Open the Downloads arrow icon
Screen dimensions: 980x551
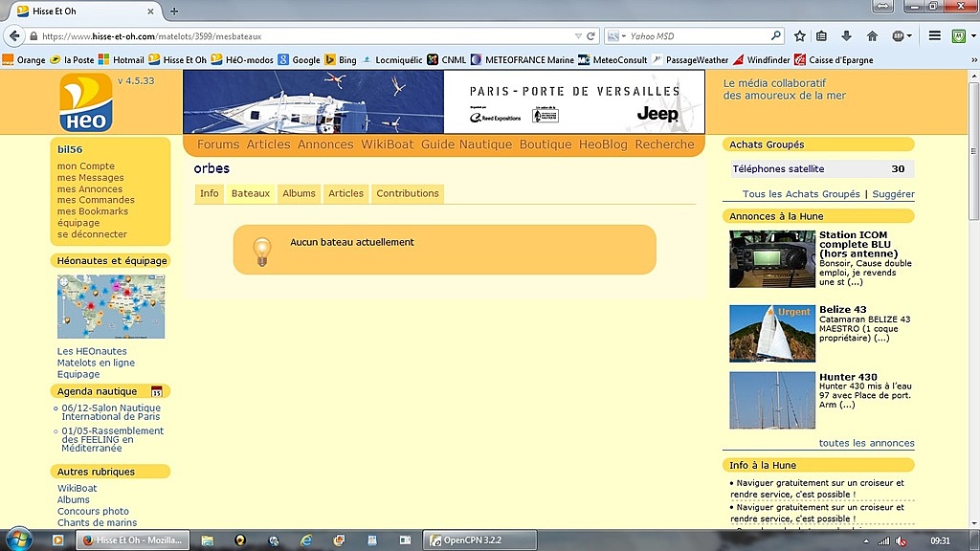(846, 36)
